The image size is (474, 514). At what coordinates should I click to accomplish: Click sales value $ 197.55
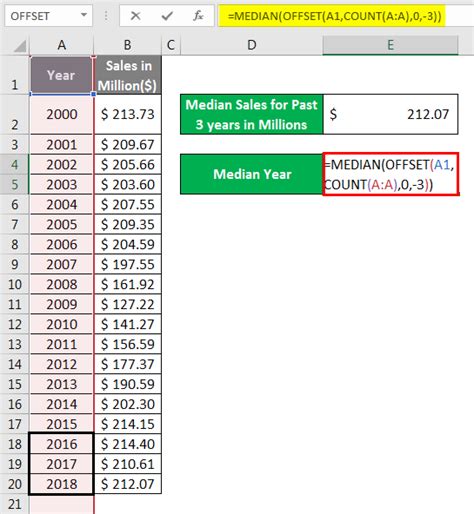[x=128, y=265]
